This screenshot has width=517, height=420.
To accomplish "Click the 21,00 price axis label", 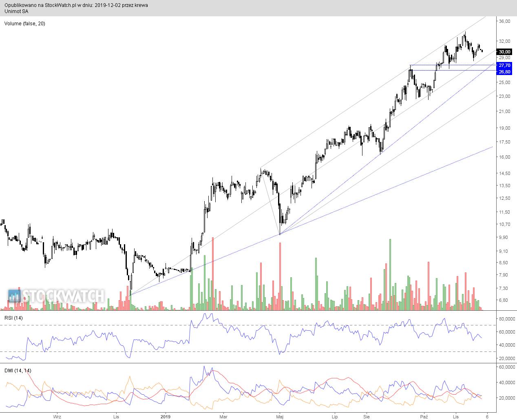I will point(505,112).
